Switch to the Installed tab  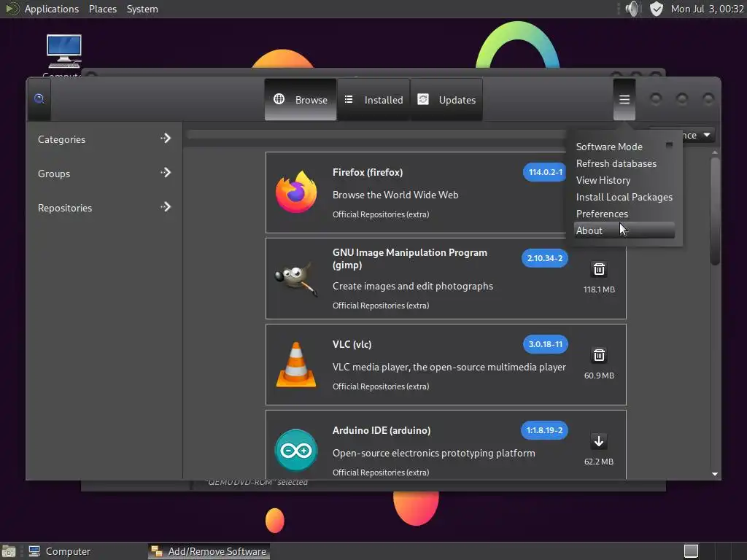click(x=373, y=99)
